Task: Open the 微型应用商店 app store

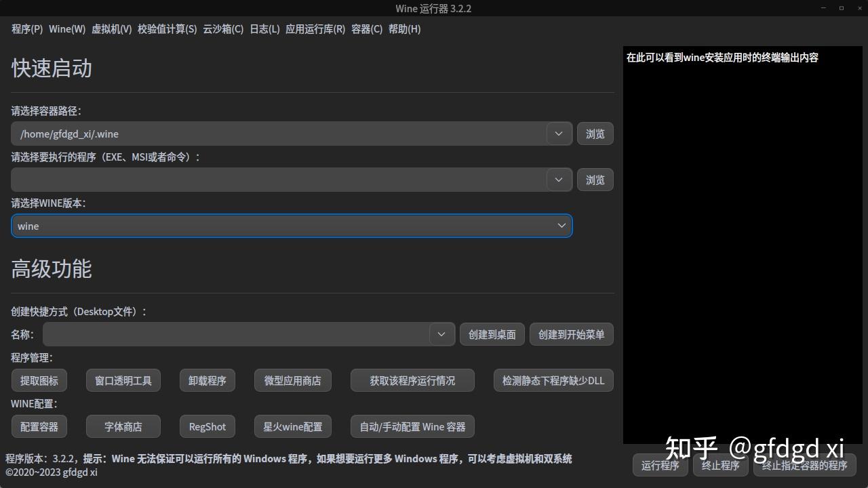Action: point(292,380)
